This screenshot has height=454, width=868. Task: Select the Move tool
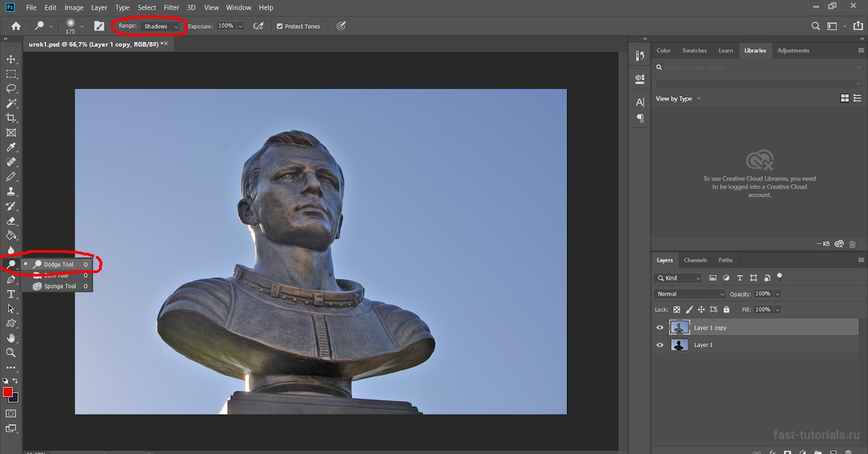(11, 60)
